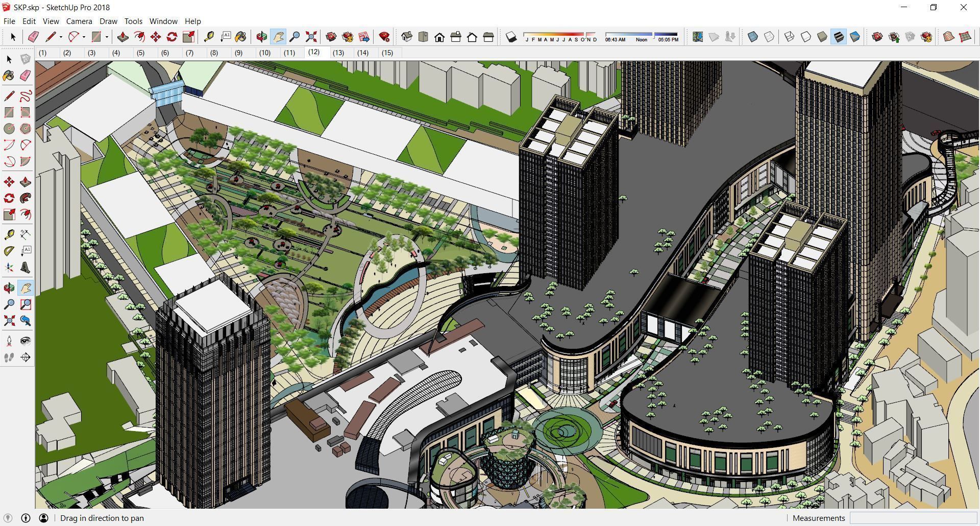
Task: Toggle the Pan hand tool in top toolbar
Action: click(x=278, y=37)
